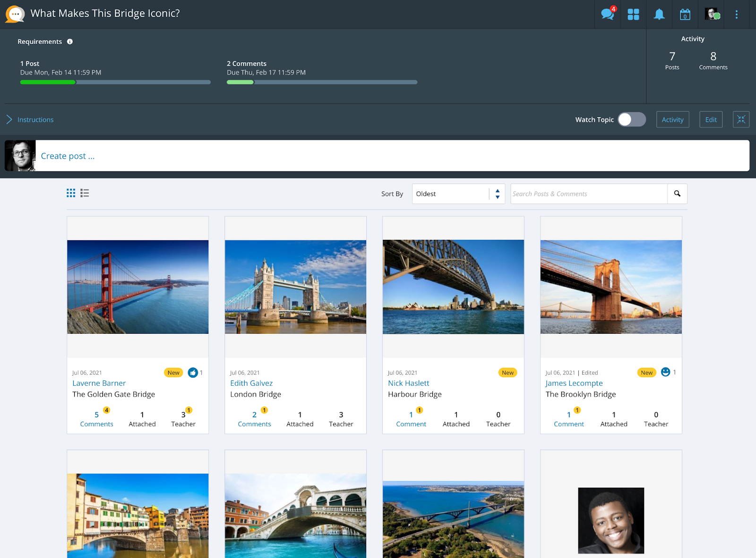This screenshot has width=756, height=558.
Task: Click the Edit button
Action: pos(711,119)
